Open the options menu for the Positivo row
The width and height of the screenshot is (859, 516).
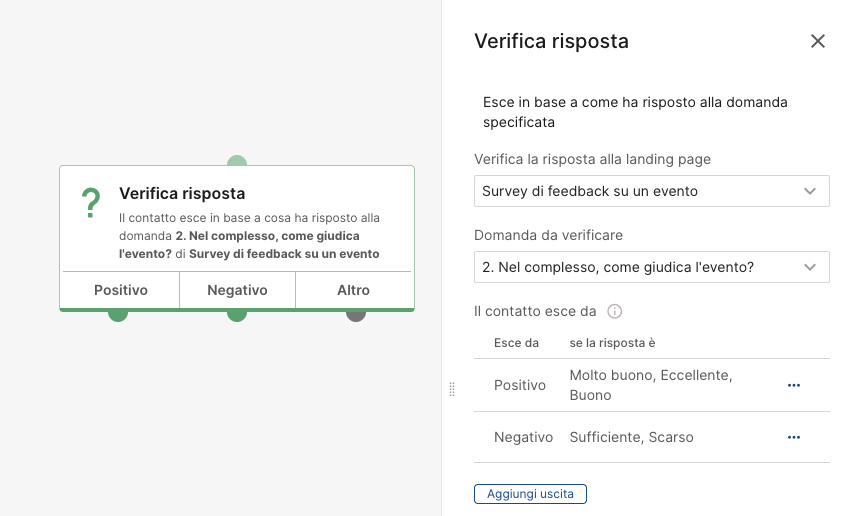794,385
